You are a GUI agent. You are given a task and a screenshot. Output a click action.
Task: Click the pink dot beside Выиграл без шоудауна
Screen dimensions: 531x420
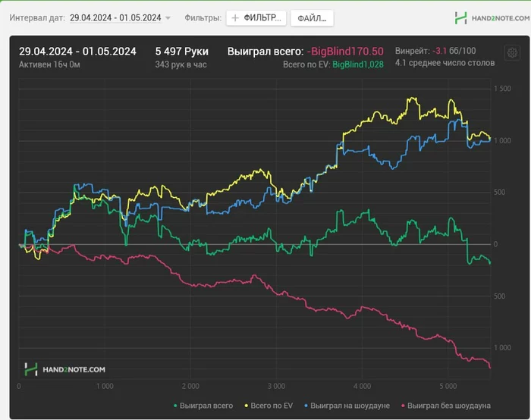(x=403, y=406)
